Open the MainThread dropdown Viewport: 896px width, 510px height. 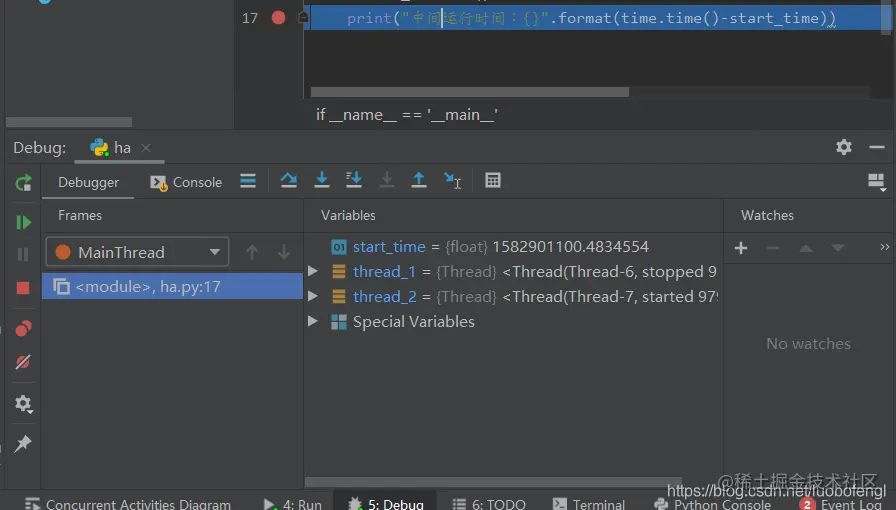[137, 252]
